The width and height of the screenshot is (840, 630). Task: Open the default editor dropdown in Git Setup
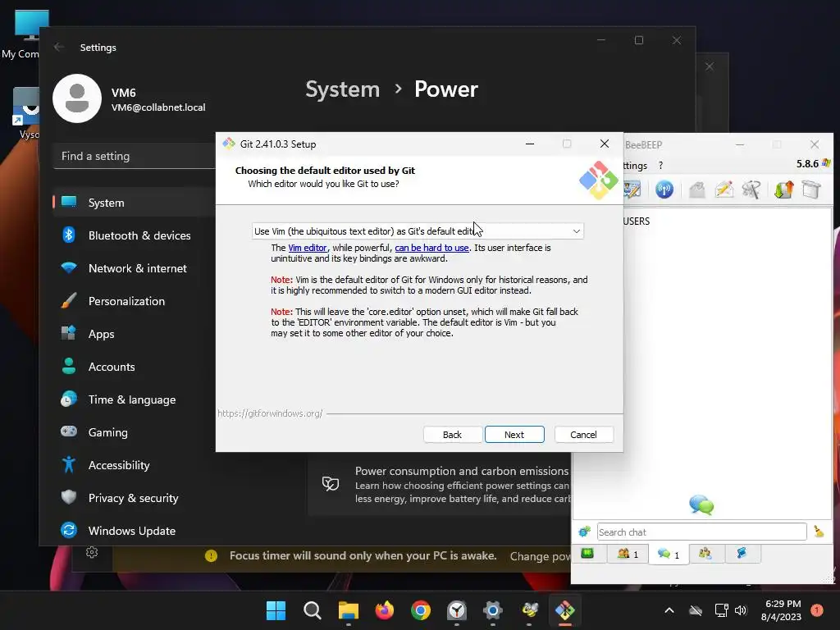click(x=418, y=231)
